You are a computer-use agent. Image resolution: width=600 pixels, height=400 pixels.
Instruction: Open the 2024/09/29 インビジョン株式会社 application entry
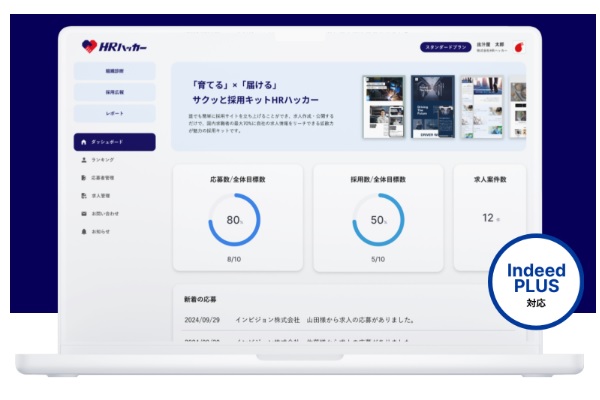pos(300,321)
